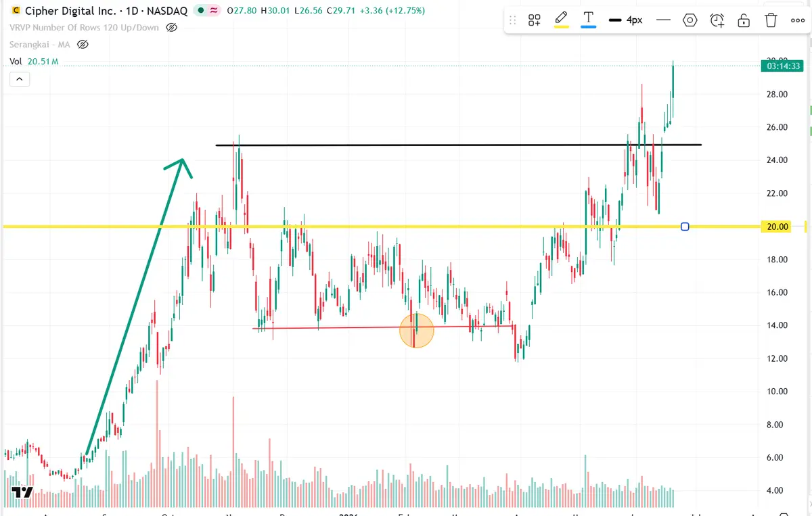Click the 20.00 yellow price label on axis
The width and height of the screenshot is (812, 516).
coord(777,227)
